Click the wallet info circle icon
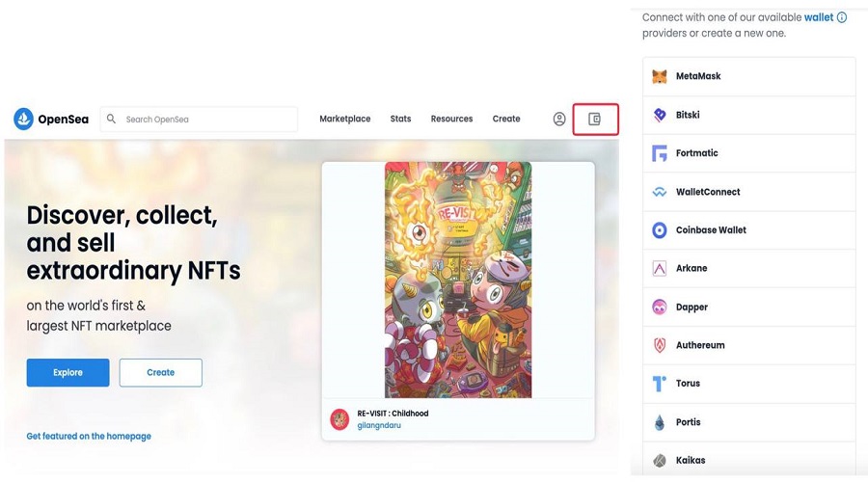Viewport: 868px width, 482px height. [842, 17]
